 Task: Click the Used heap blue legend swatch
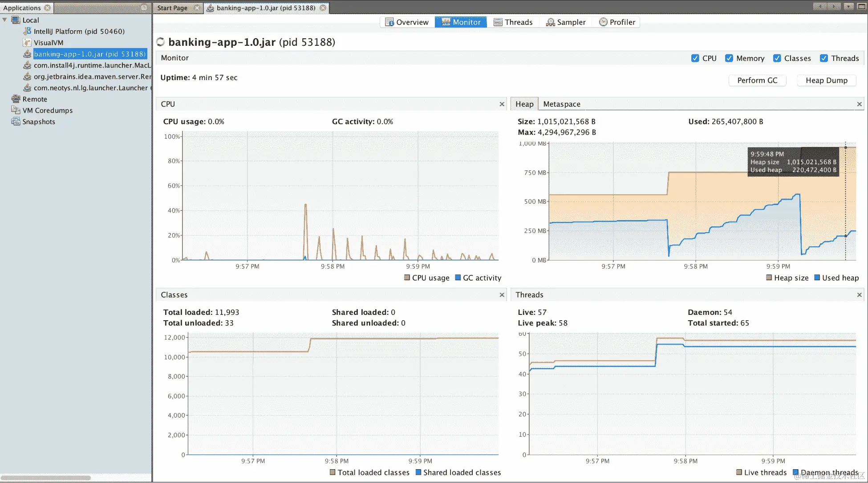pos(817,278)
